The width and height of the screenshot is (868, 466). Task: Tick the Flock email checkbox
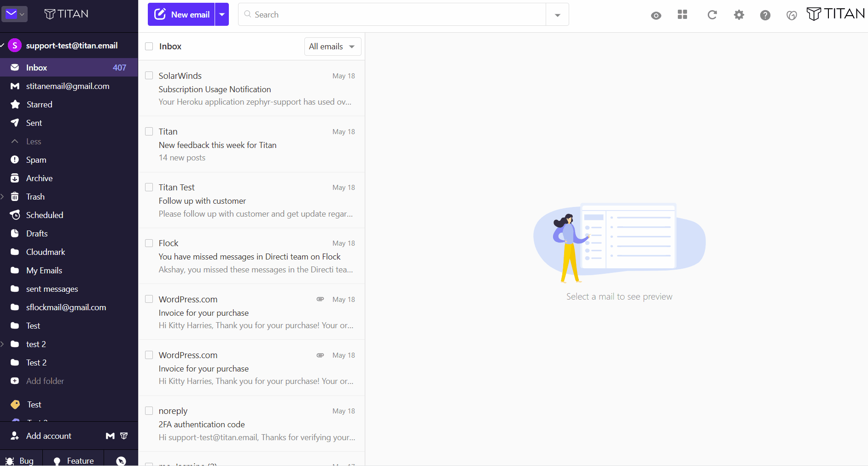[x=149, y=243]
